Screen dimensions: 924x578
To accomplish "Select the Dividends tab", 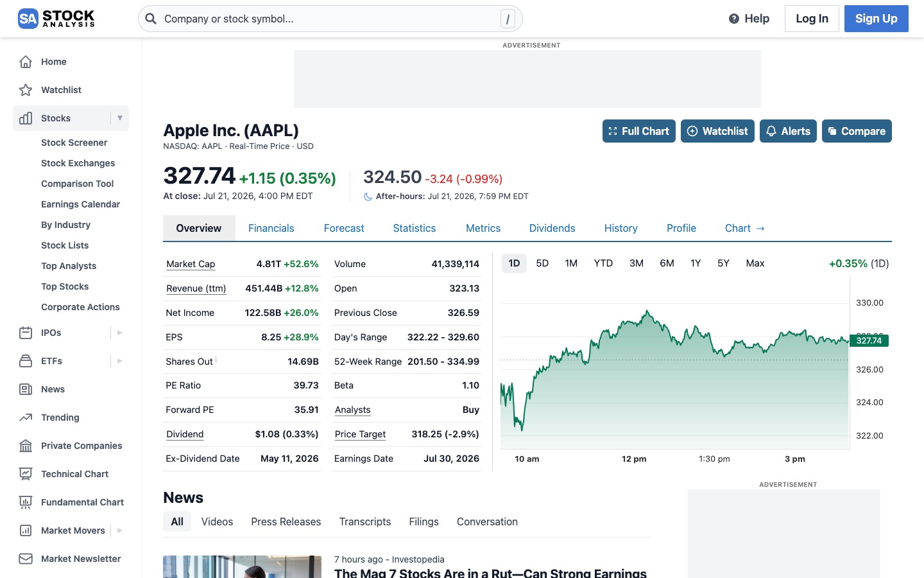I will 552,228.
